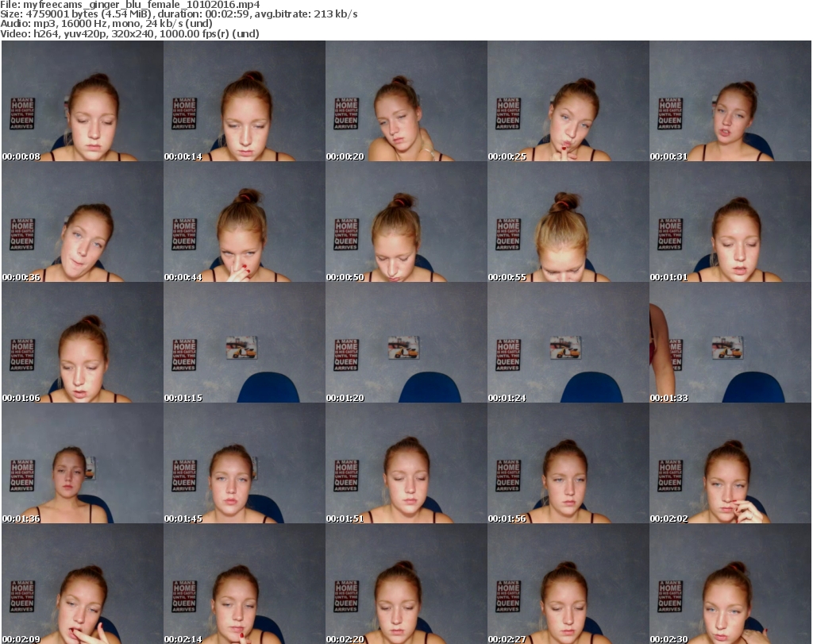This screenshot has width=813, height=644.
Task: Click the Size line showing 4759001 bytes
Action: pos(179,14)
